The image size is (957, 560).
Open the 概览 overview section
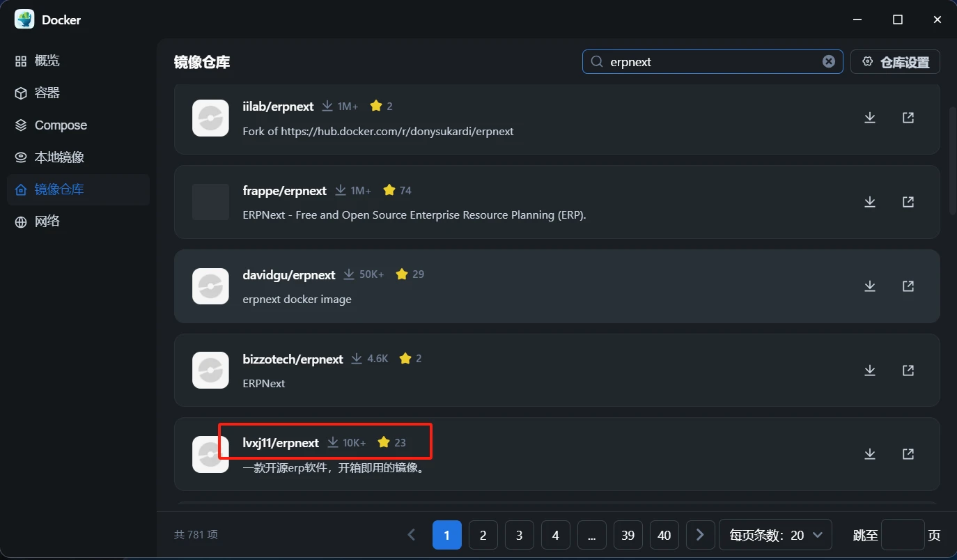78,61
